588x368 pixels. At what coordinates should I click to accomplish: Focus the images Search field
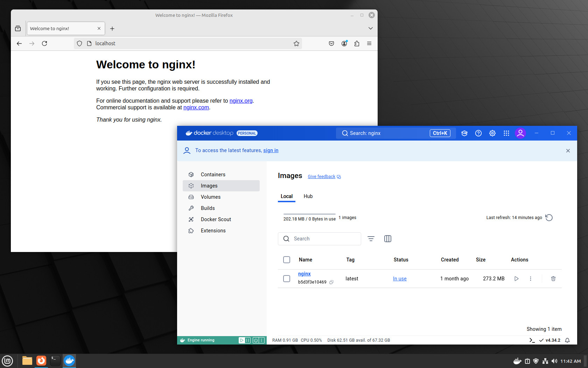pos(320,239)
